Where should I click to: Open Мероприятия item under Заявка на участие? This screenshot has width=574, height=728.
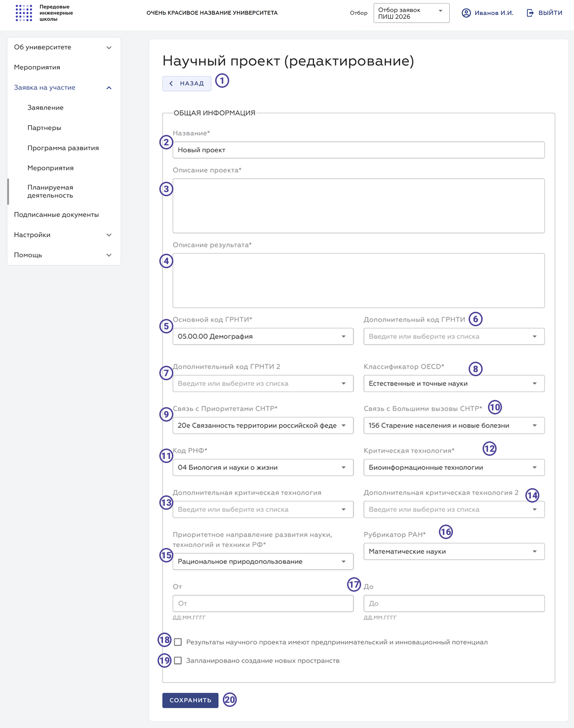pos(64,168)
